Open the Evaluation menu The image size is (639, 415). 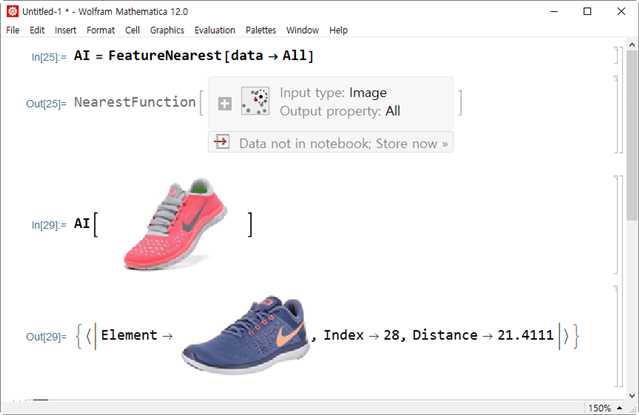215,30
